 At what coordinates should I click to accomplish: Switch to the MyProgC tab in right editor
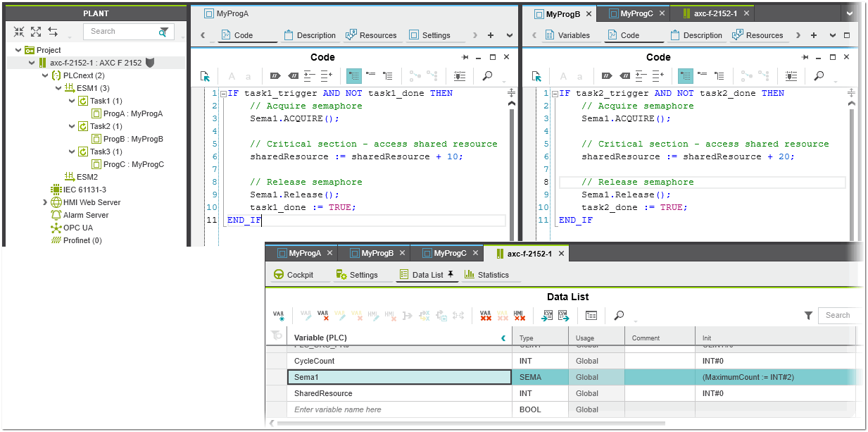pyautogui.click(x=637, y=13)
